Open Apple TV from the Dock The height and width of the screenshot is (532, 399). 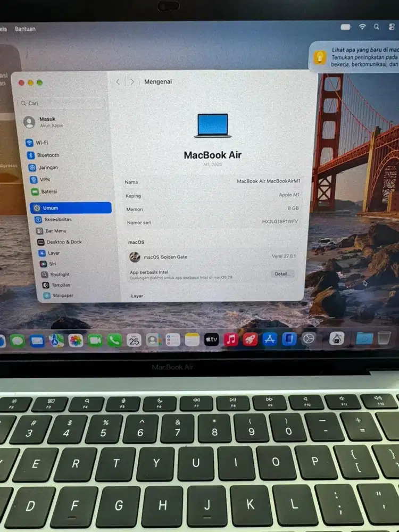[211, 339]
